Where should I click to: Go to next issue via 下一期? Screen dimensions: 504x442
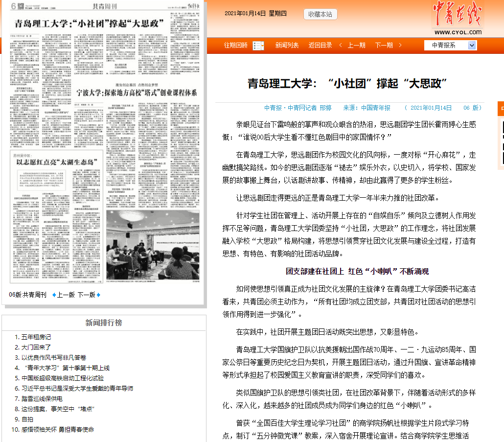pyautogui.click(x=384, y=45)
